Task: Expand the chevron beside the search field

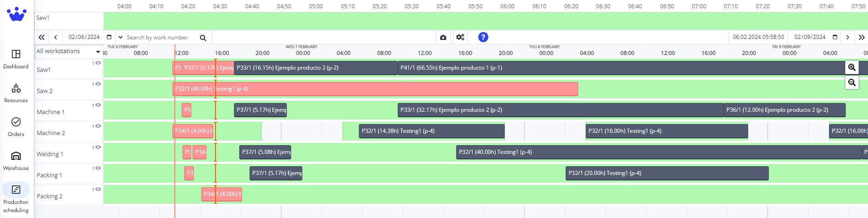Action: pyautogui.click(x=121, y=37)
